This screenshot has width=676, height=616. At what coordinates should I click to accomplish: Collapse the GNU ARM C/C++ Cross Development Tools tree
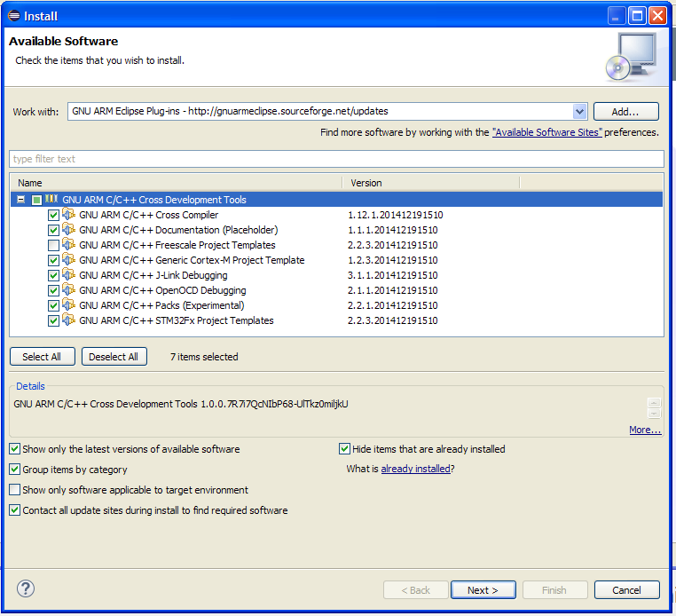[x=20, y=200]
